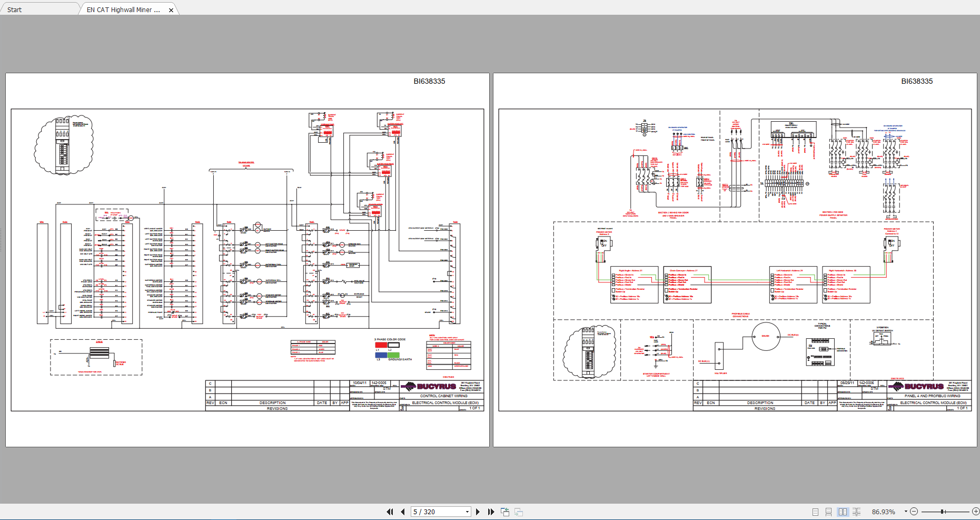Switch to continuous page scrolling layout
Image resolution: width=980 pixels, height=520 pixels.
pos(829,512)
